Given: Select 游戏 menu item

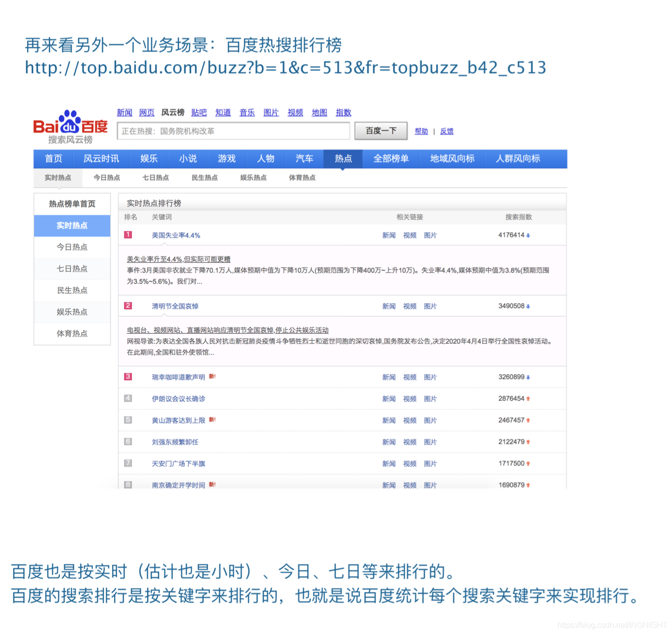Looking at the screenshot, I should pos(227,158).
